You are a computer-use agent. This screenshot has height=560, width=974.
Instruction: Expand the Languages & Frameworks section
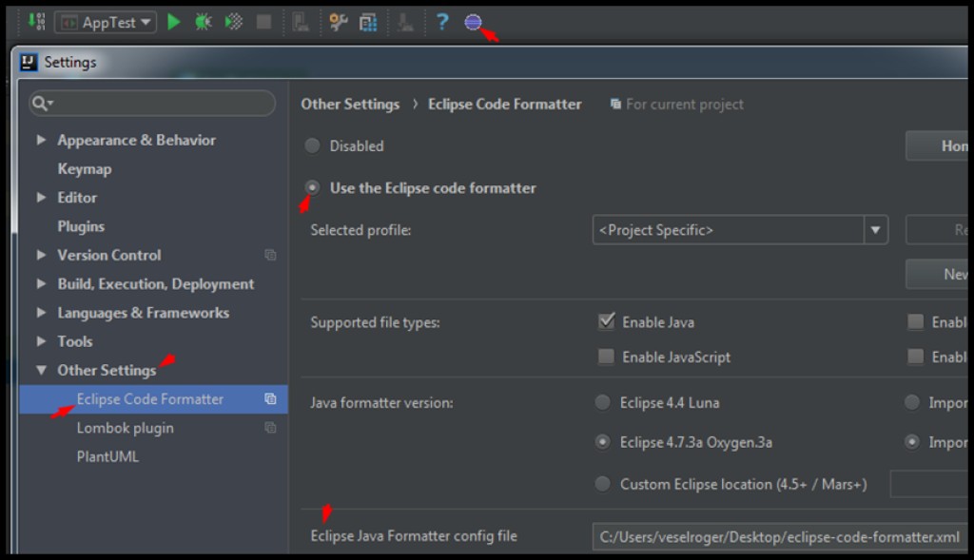41,312
